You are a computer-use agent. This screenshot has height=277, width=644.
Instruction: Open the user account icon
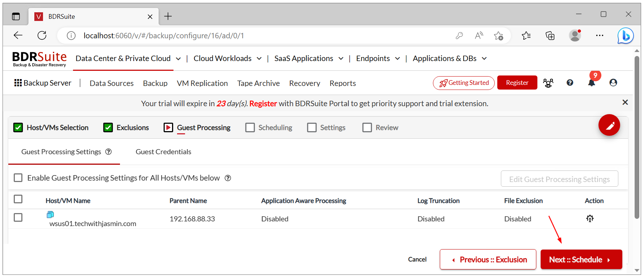tap(613, 83)
